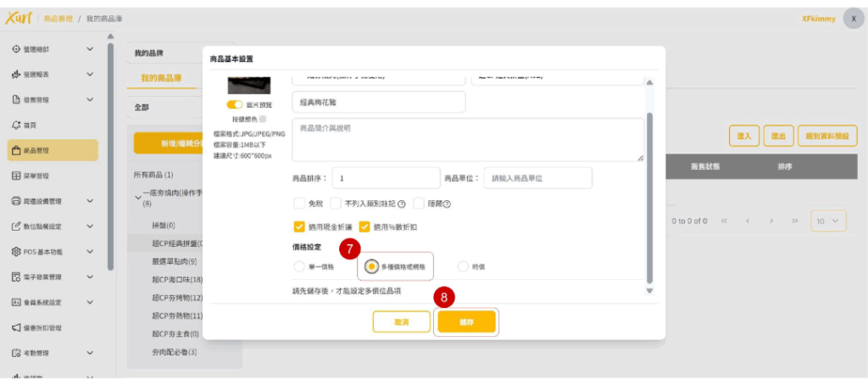Click the 取消 cancel button
This screenshot has height=386, width=868.
[401, 322]
